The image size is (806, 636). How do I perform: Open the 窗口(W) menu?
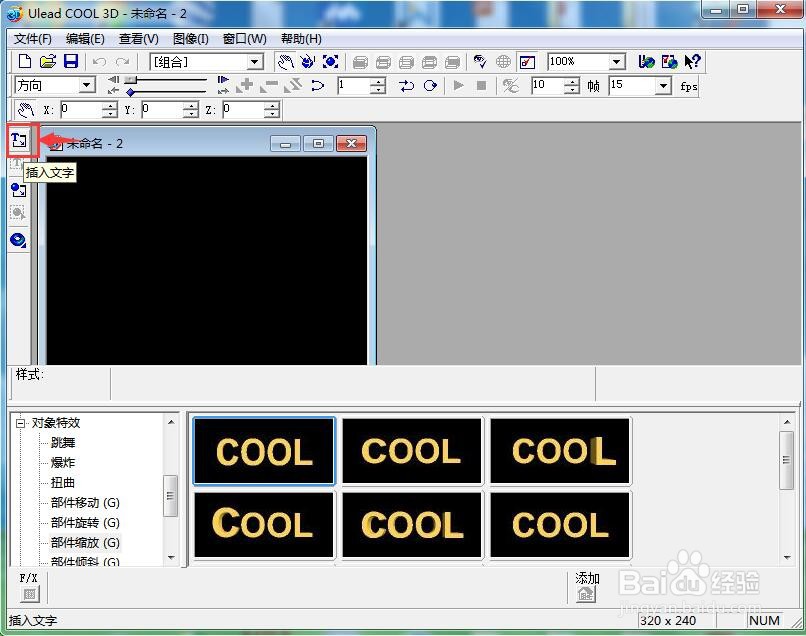[245, 39]
